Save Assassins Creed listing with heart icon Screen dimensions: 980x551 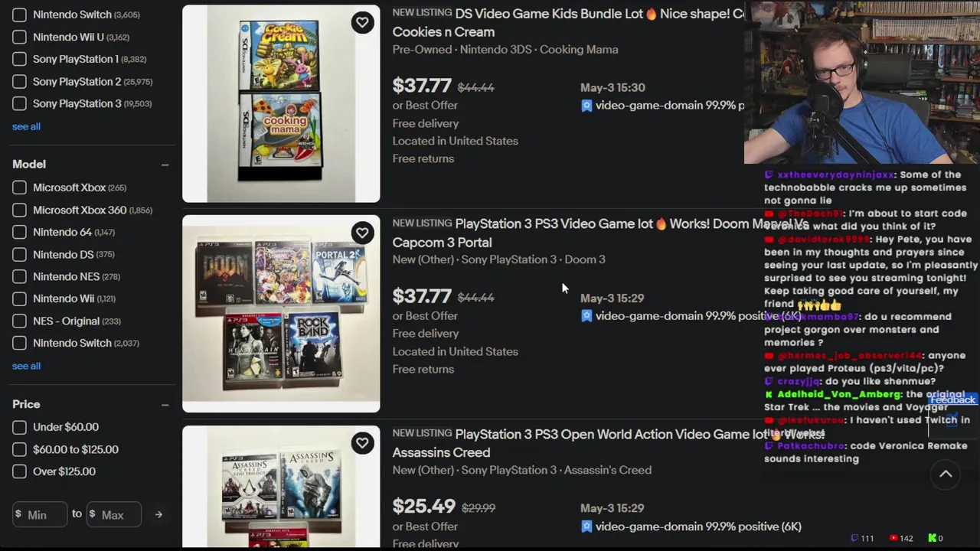point(362,443)
